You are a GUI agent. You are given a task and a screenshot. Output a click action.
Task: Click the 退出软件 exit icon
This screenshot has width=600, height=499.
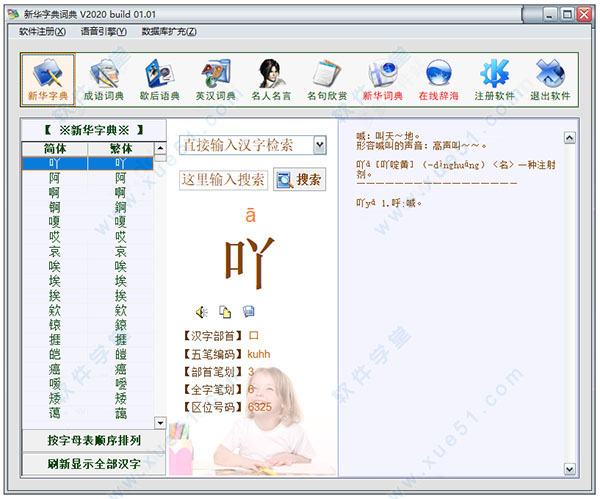(x=549, y=79)
